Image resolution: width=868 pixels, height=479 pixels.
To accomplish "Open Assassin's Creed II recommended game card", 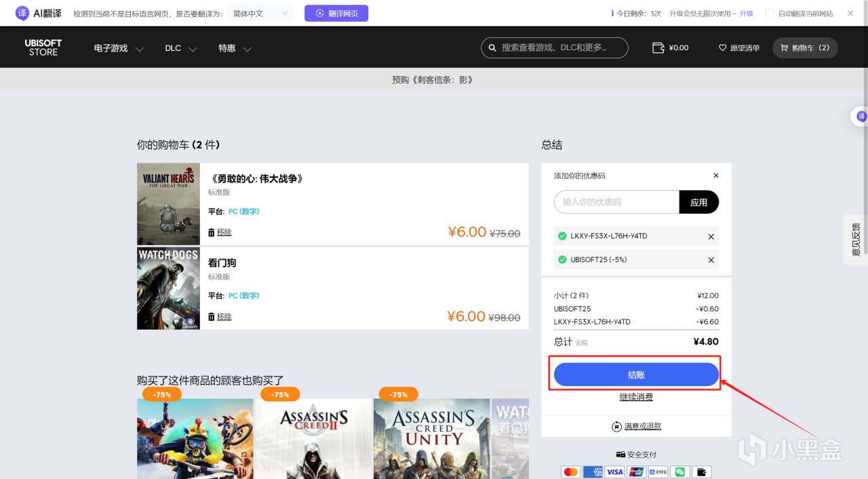I will click(x=313, y=438).
